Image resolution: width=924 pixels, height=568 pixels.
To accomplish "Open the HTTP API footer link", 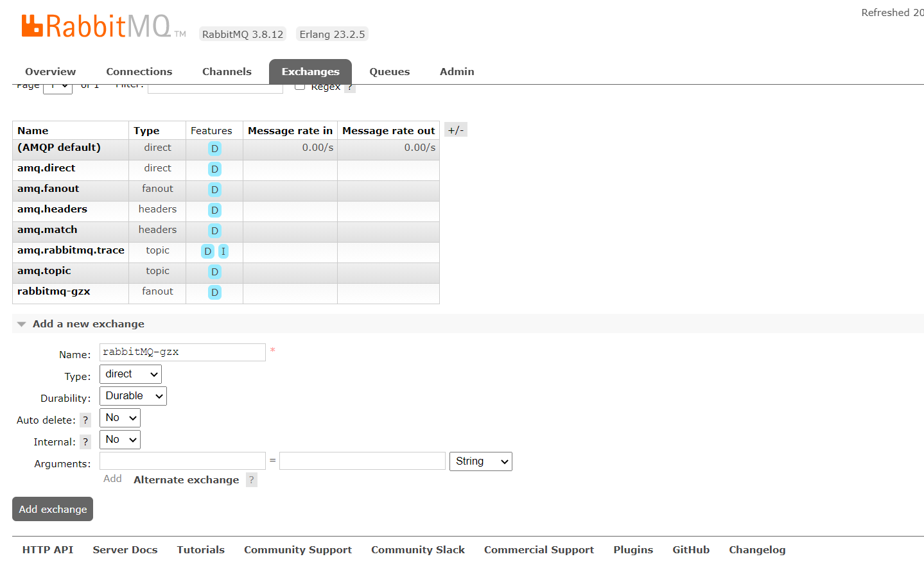I will [48, 550].
